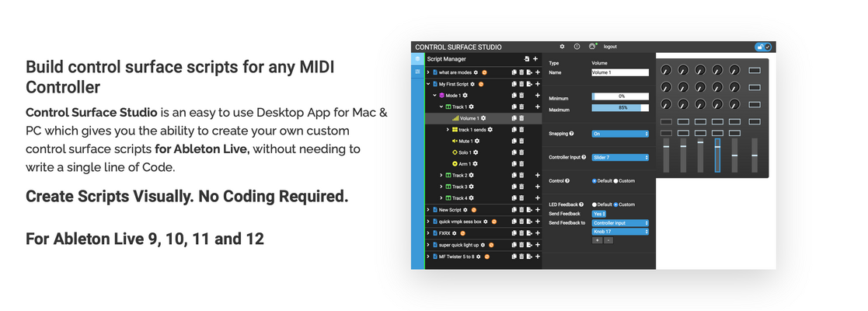Duplicate the My First Script entry
The image size is (868, 311).
point(514,84)
